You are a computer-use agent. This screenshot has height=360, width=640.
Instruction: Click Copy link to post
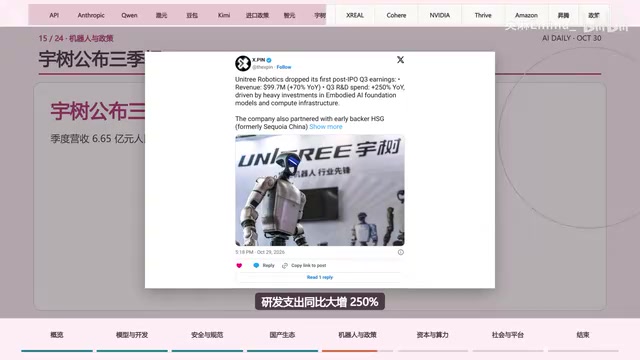[309, 266]
